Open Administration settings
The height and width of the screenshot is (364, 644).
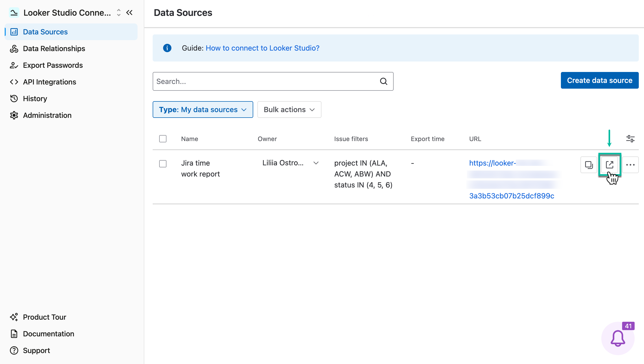[x=71, y=115]
